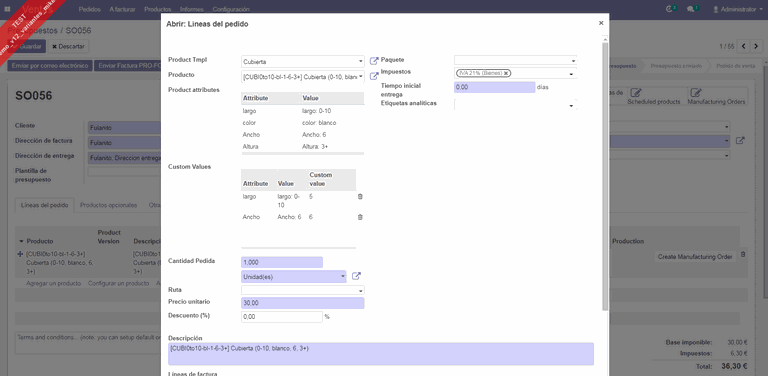Image resolution: width=768 pixels, height=376 pixels.
Task: Remove the IVA 21% (Bienes) tag
Action: click(506, 73)
